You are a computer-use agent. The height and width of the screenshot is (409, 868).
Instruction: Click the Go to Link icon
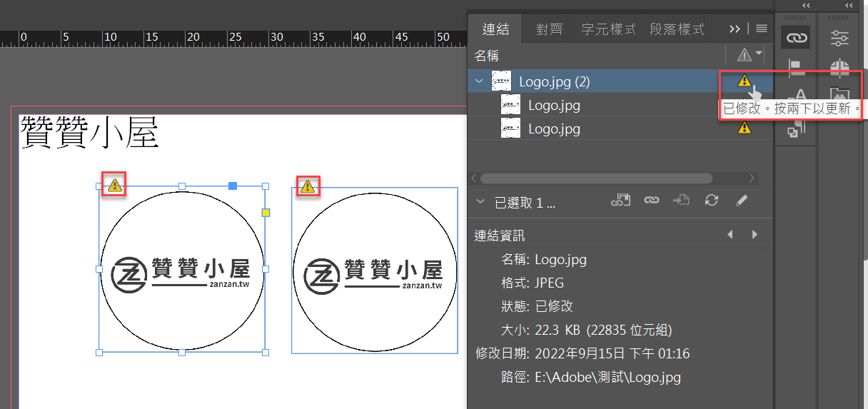coord(681,201)
